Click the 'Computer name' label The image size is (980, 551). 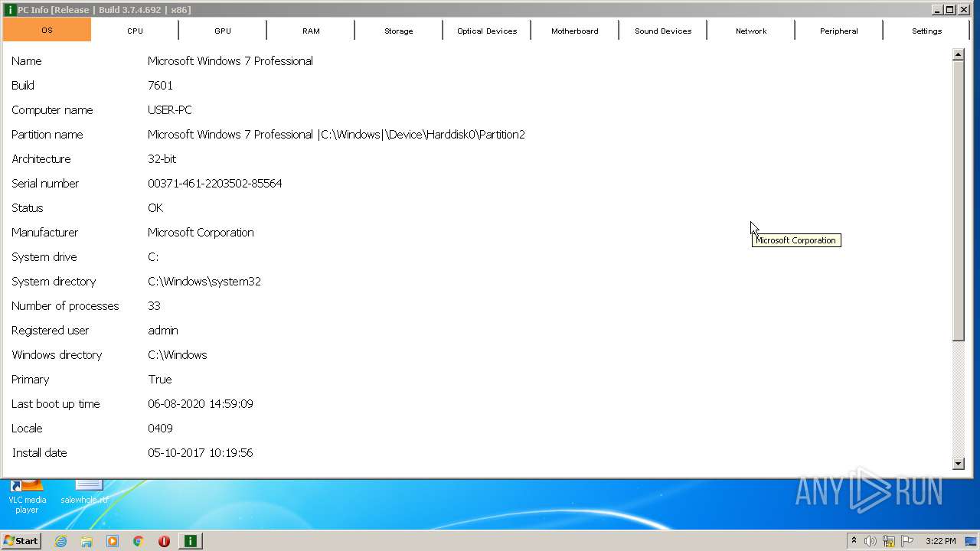(x=52, y=110)
